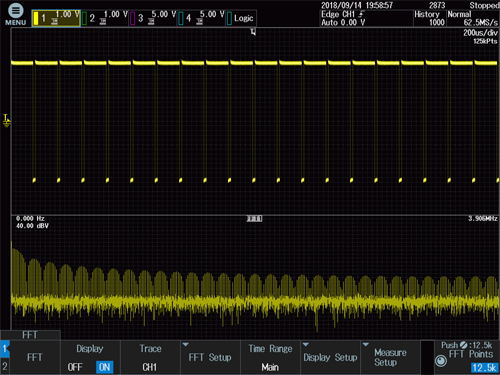This screenshot has height=375, width=500.
Task: Click the Normal 62.5MS/s acquisition box
Action: (473, 18)
